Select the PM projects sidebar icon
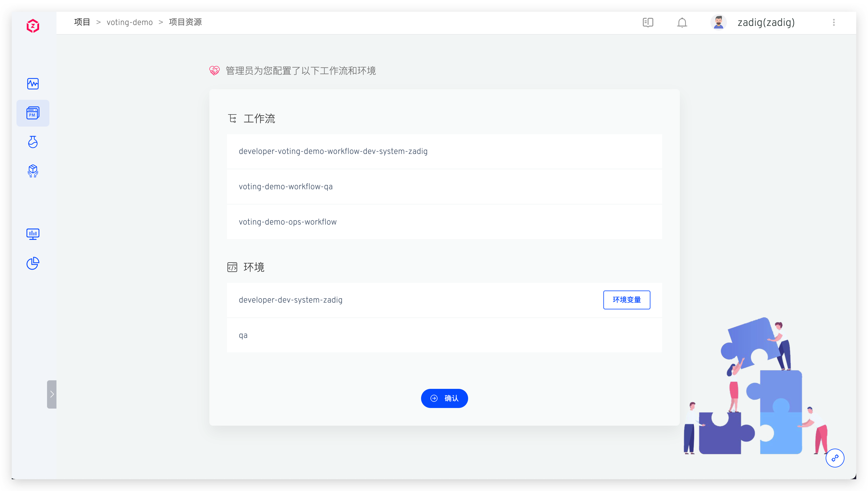Viewport: 868px width, 491px height. [x=33, y=113]
